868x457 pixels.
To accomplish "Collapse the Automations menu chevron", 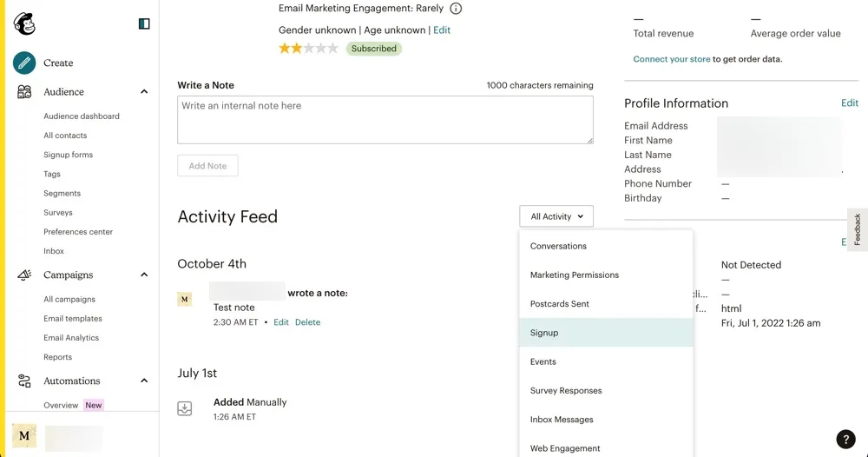I will [x=144, y=381].
